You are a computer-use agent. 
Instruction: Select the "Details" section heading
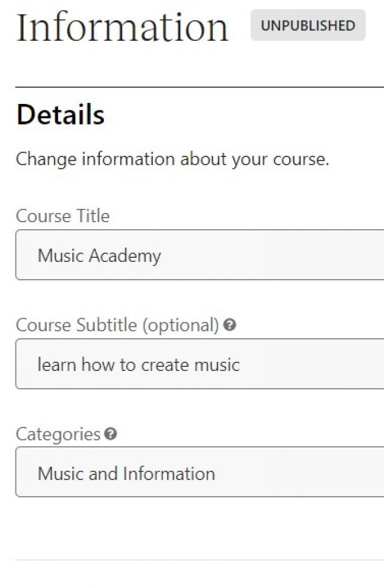click(x=60, y=115)
